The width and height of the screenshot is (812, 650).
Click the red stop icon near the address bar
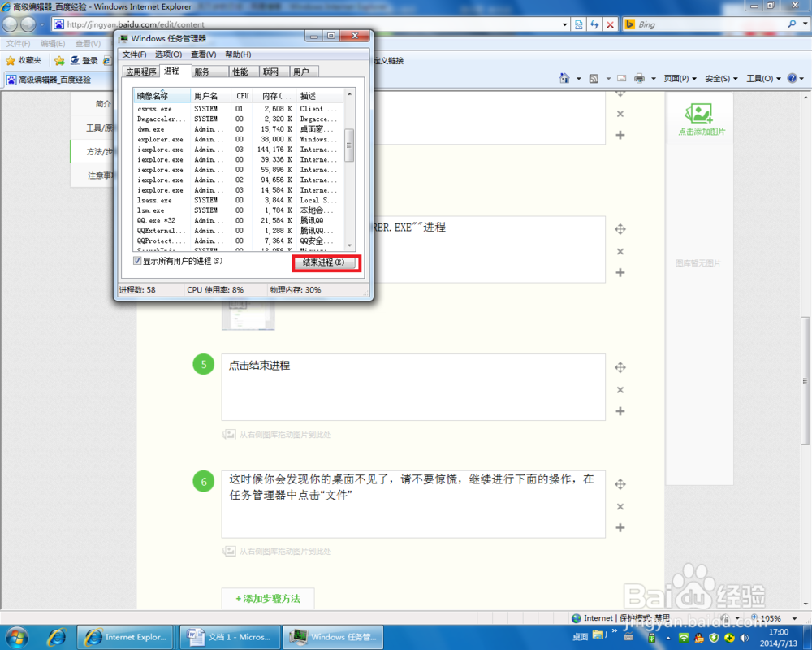pos(610,24)
